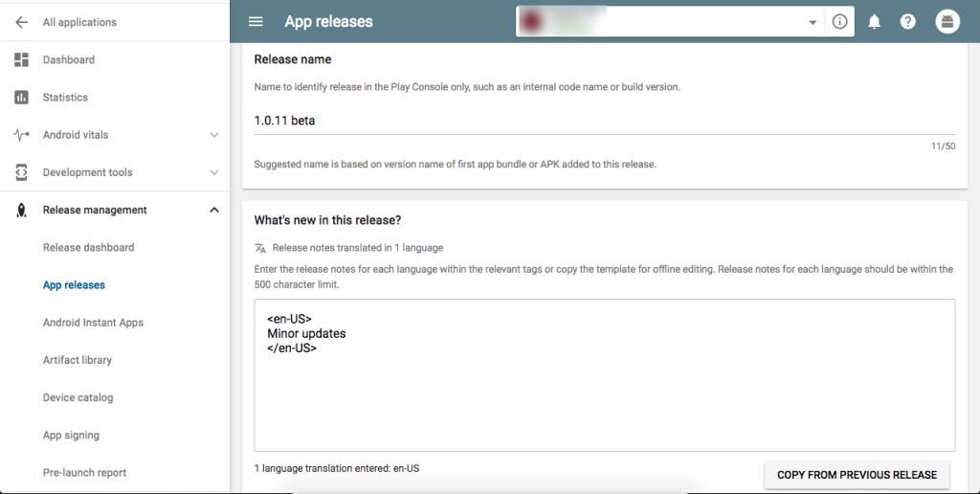This screenshot has height=494, width=980.
Task: Open the hamburger menu icon
Action: click(256, 22)
